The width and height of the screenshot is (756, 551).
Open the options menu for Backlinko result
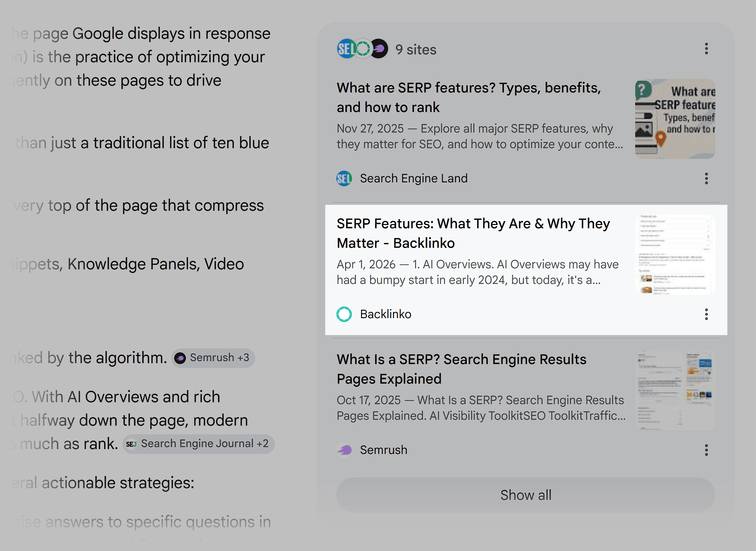(x=706, y=314)
